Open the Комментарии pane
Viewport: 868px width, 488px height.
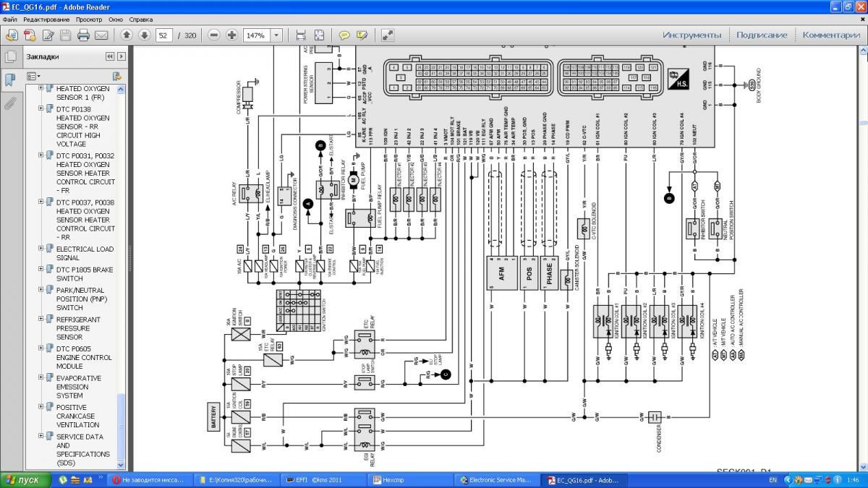[x=831, y=35]
